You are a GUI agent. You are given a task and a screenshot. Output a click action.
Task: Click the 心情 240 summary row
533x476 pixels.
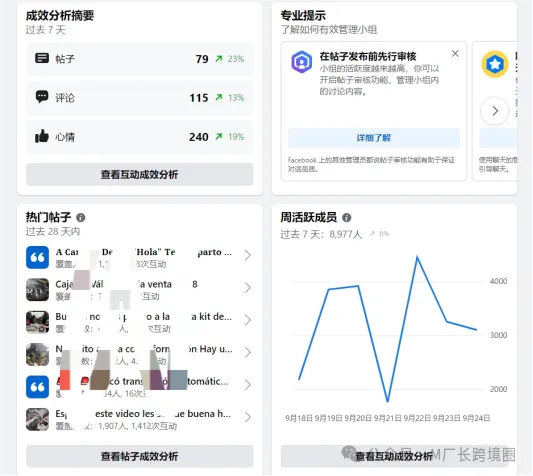(x=140, y=137)
